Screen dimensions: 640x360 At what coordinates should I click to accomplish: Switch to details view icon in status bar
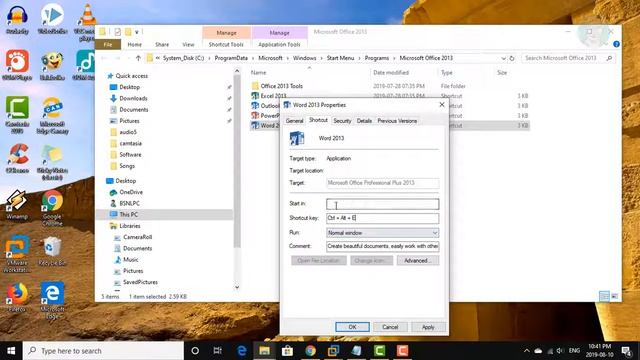click(604, 296)
